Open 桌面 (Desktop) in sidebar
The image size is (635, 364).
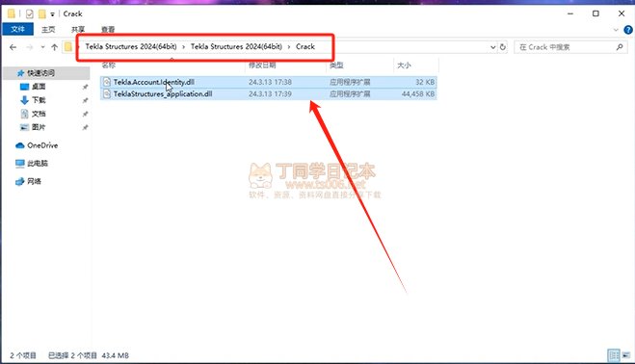point(39,87)
